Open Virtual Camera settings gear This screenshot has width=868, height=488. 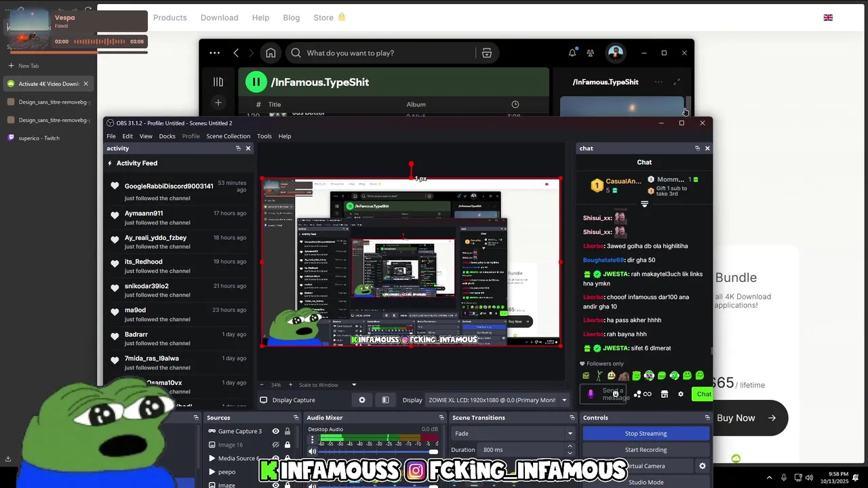coord(703,466)
